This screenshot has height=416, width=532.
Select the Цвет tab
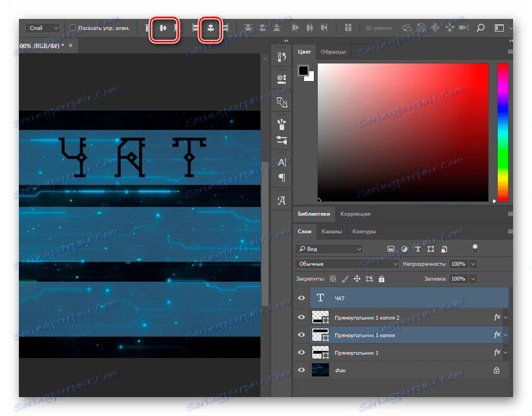pyautogui.click(x=304, y=51)
